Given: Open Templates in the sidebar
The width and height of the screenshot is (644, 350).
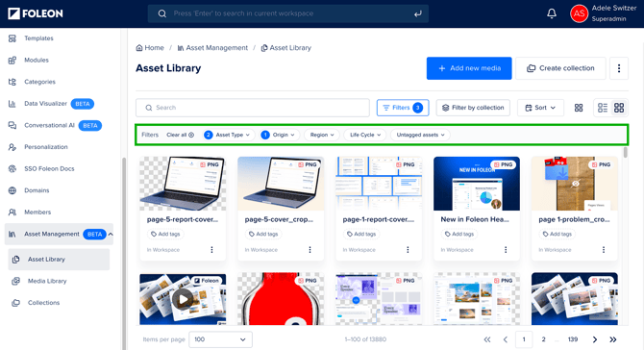Looking at the screenshot, I should [x=38, y=38].
